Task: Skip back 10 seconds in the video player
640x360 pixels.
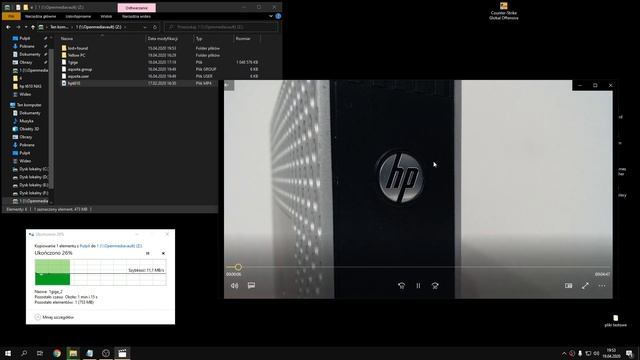Action: (x=402, y=286)
